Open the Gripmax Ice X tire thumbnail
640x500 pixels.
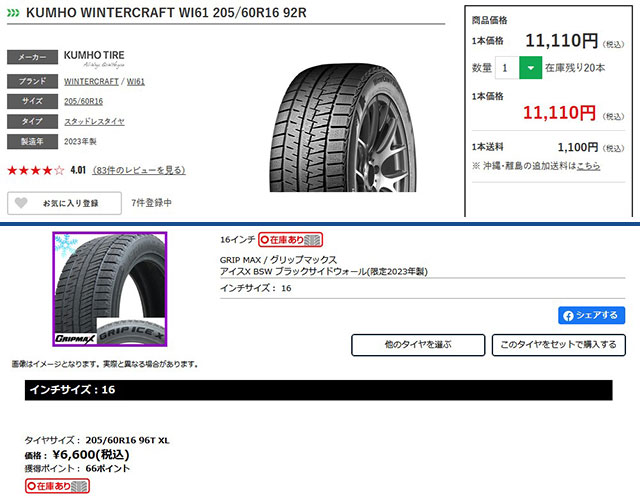point(110,289)
